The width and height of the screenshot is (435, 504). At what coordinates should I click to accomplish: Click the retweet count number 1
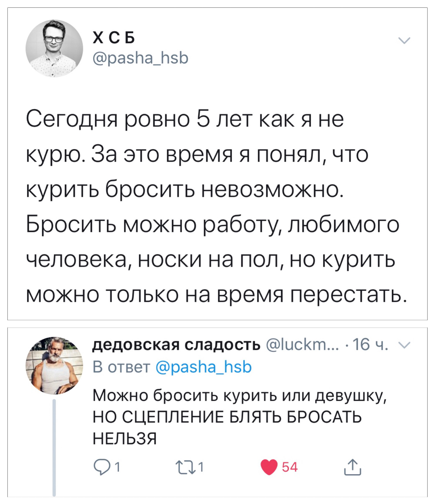tap(201, 467)
